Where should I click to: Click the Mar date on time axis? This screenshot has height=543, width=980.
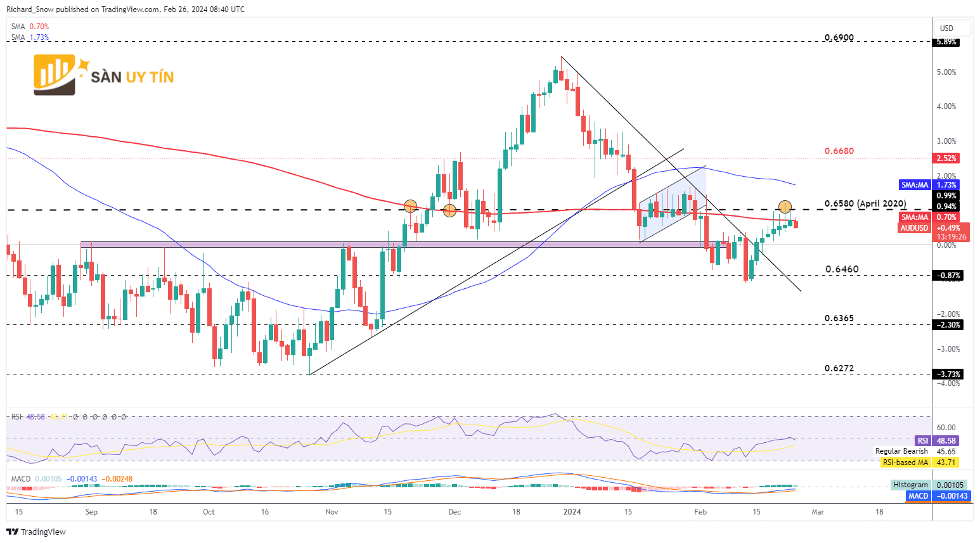[x=818, y=512]
